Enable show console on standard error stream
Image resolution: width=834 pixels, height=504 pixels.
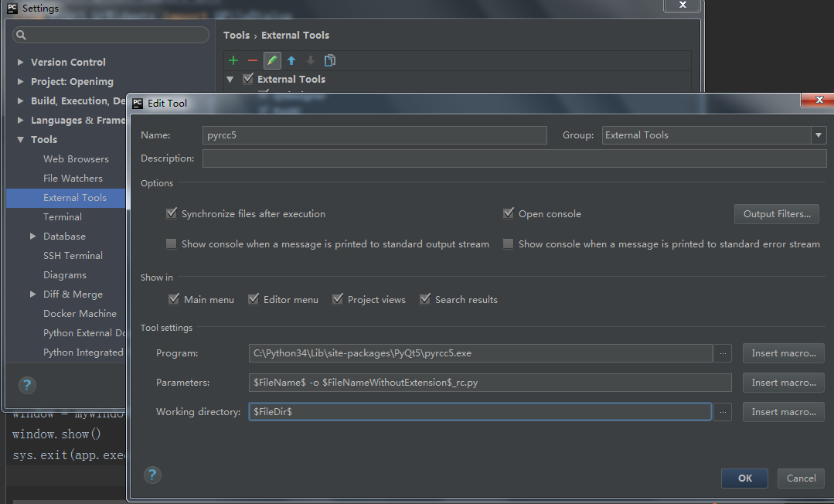tap(509, 243)
